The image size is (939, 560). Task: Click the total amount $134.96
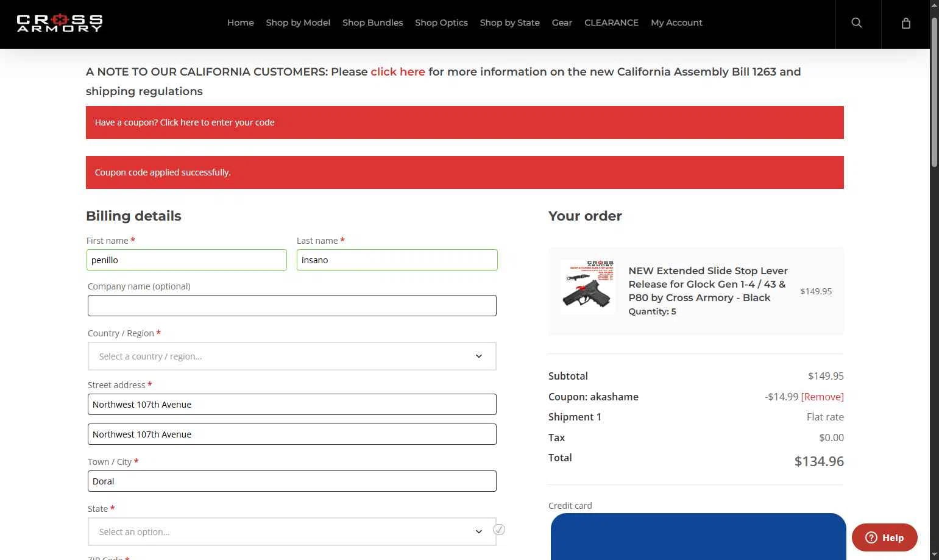click(x=819, y=461)
